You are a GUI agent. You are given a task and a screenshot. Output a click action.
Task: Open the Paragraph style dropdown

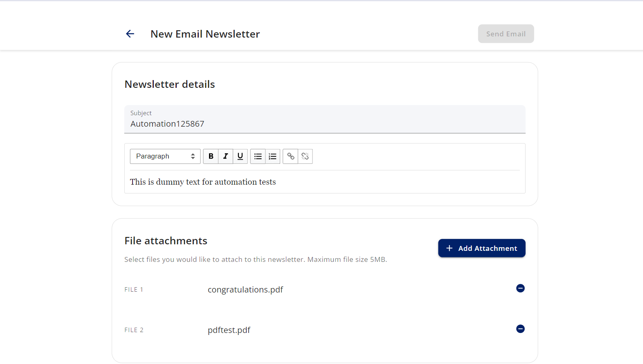tap(165, 156)
